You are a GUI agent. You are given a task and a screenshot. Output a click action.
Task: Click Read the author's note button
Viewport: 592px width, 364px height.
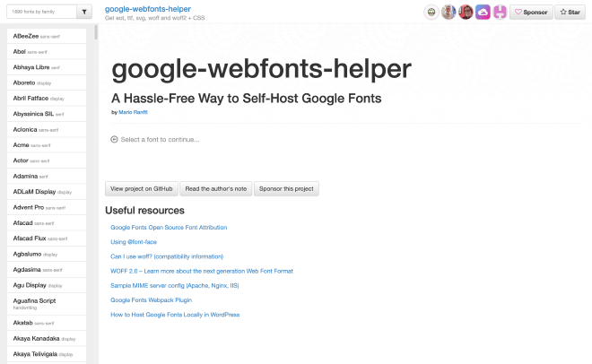point(215,189)
